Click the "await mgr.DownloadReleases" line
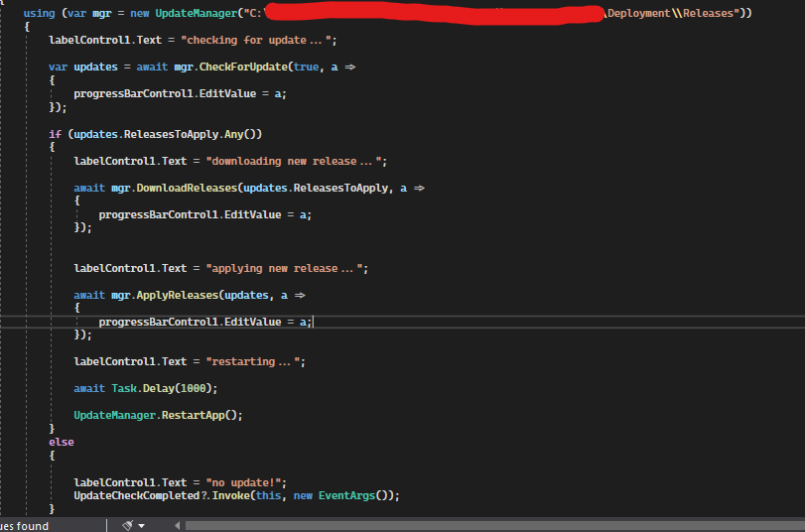805x532 pixels. (x=249, y=188)
